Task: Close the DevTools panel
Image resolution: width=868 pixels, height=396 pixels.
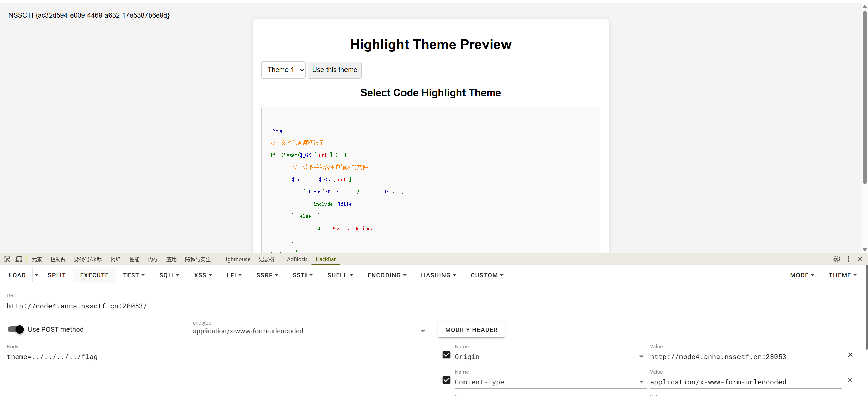Action: click(x=860, y=259)
